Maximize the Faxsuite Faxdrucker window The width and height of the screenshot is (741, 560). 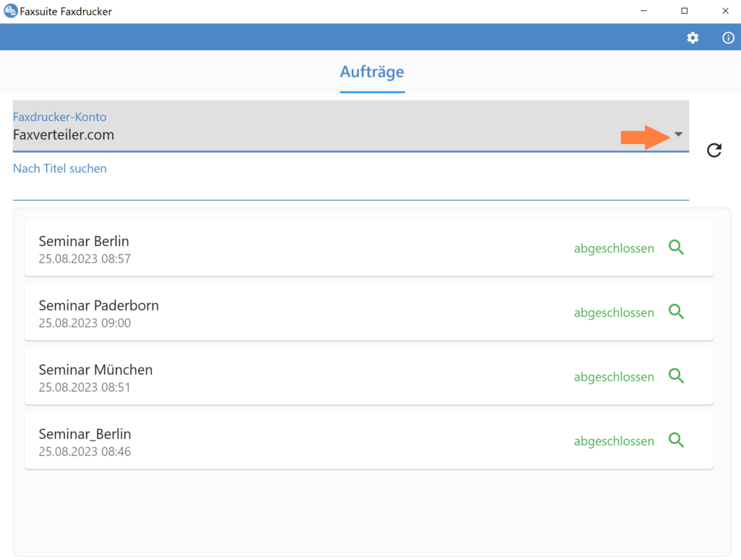[684, 11]
